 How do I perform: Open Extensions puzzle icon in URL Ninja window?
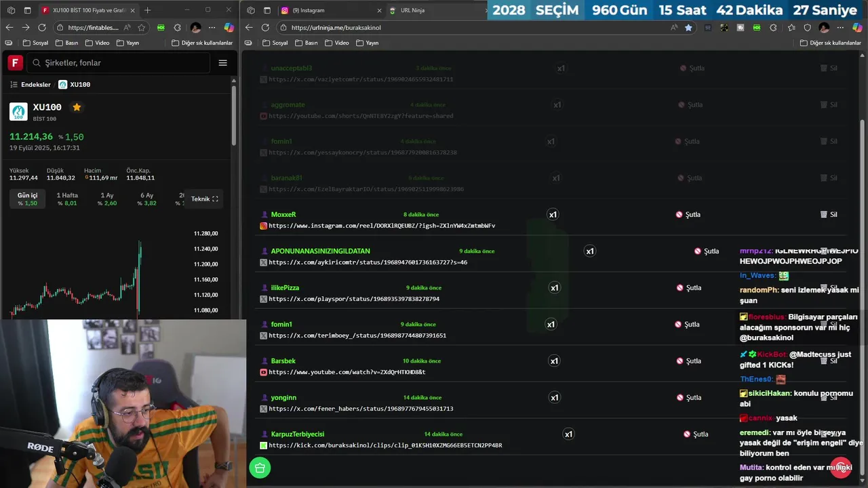[x=773, y=28]
